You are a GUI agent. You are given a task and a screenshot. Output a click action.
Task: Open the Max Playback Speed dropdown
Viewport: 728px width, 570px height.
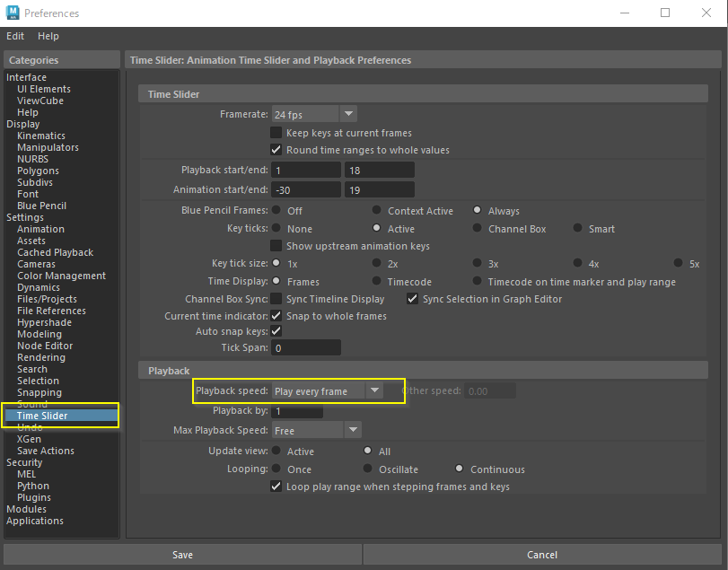(352, 431)
